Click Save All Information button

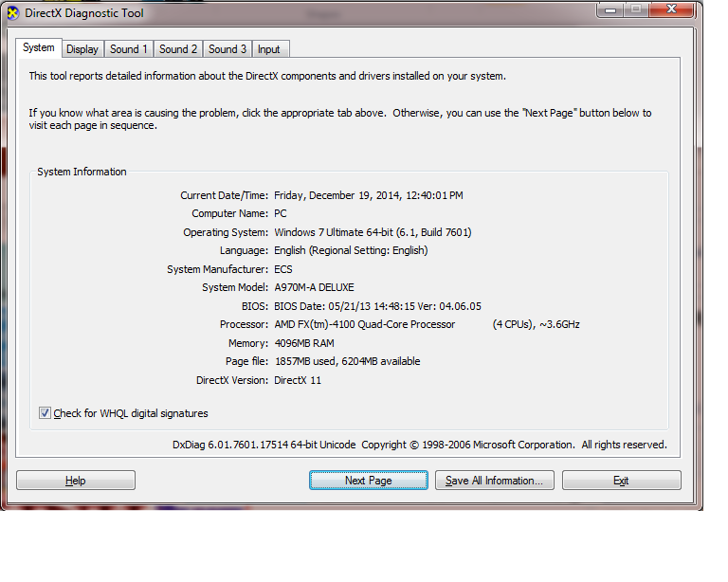tap(495, 481)
